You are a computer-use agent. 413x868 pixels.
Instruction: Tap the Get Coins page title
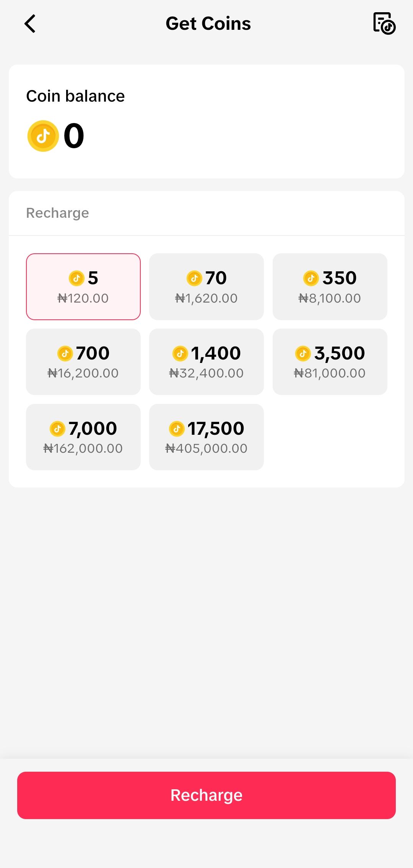208,24
